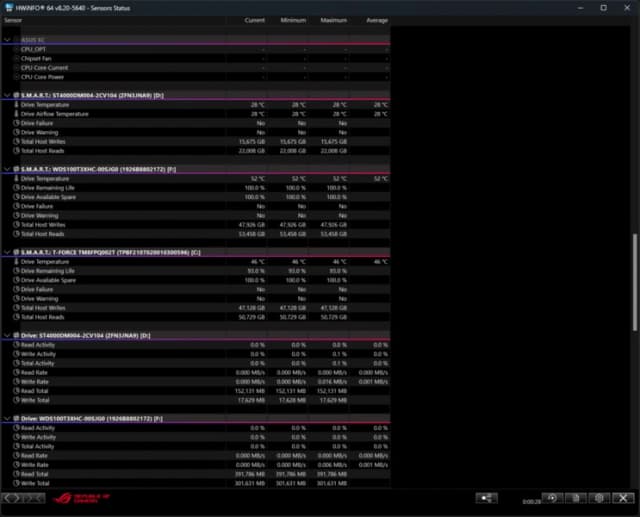640x517 pixels.
Task: Click the icon beside CPU_OPT row
Action: point(16,49)
